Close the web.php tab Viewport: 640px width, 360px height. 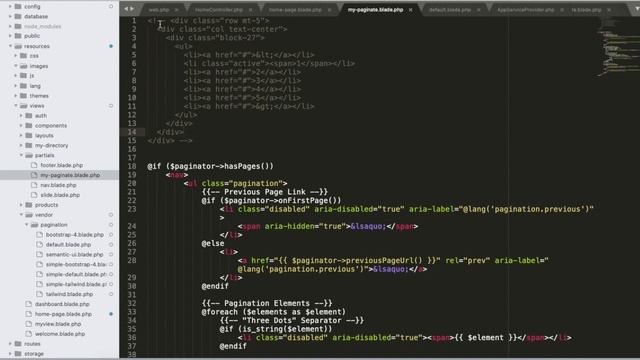coord(176,10)
